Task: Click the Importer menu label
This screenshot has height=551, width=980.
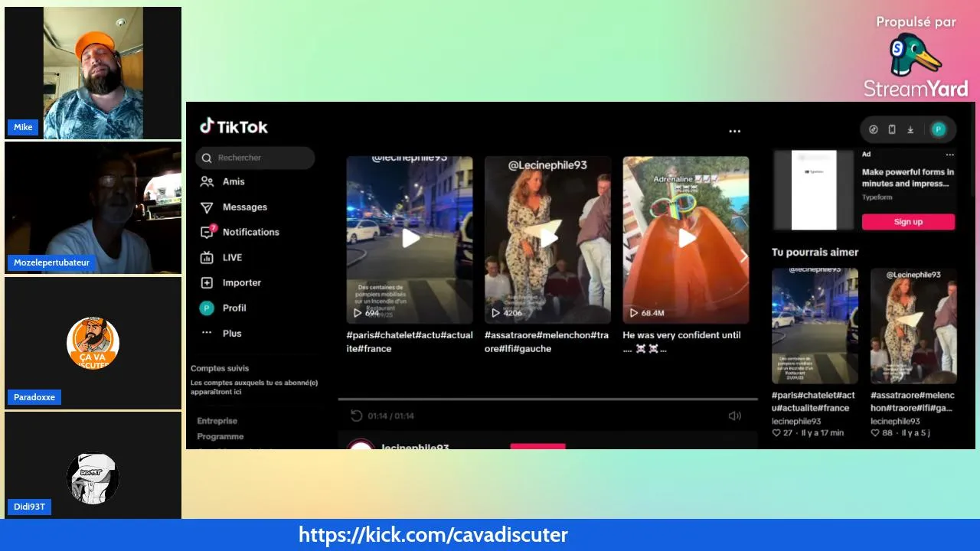Action: [242, 282]
